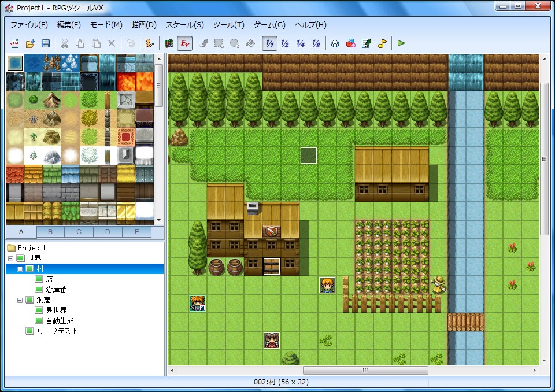Open the Sound Test music note icon
Image resolution: width=555 pixels, height=392 pixels.
click(382, 43)
